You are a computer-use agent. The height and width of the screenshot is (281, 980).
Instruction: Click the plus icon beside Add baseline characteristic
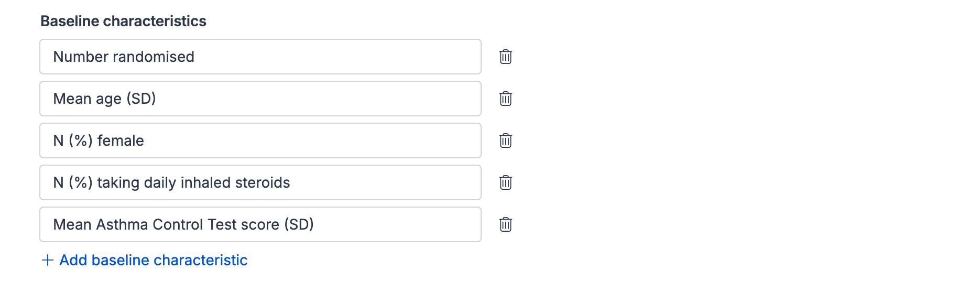pyautogui.click(x=48, y=260)
